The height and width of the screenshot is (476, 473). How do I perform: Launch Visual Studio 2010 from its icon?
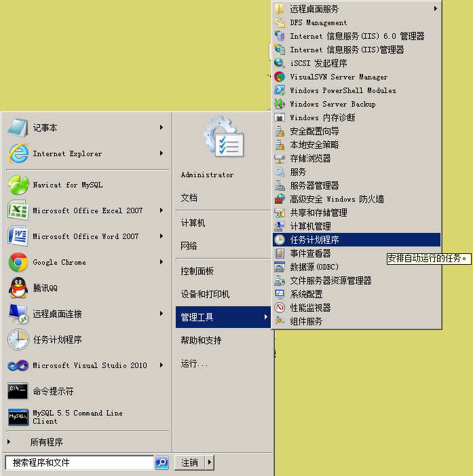[x=18, y=365]
